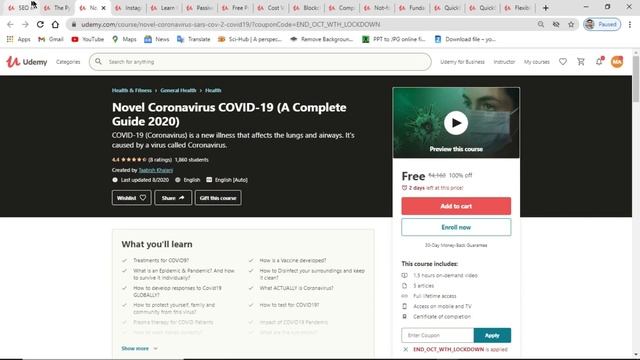Open the wishlist heart icon in header
The image size is (640, 360).
pos(563,62)
